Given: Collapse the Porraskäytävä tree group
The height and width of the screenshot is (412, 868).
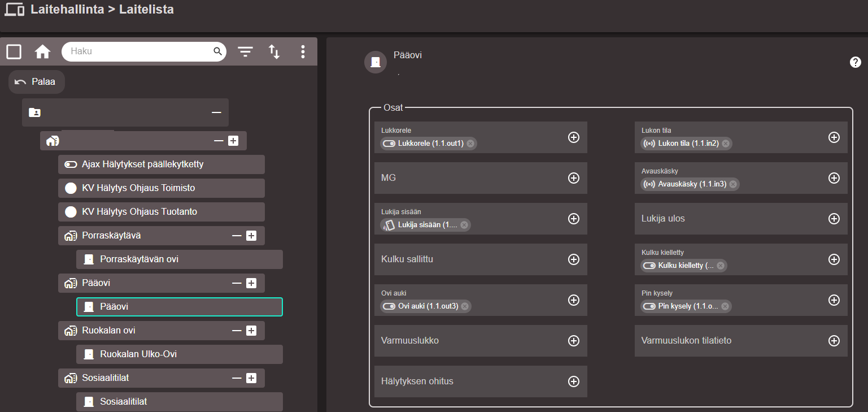Looking at the screenshot, I should coord(237,236).
